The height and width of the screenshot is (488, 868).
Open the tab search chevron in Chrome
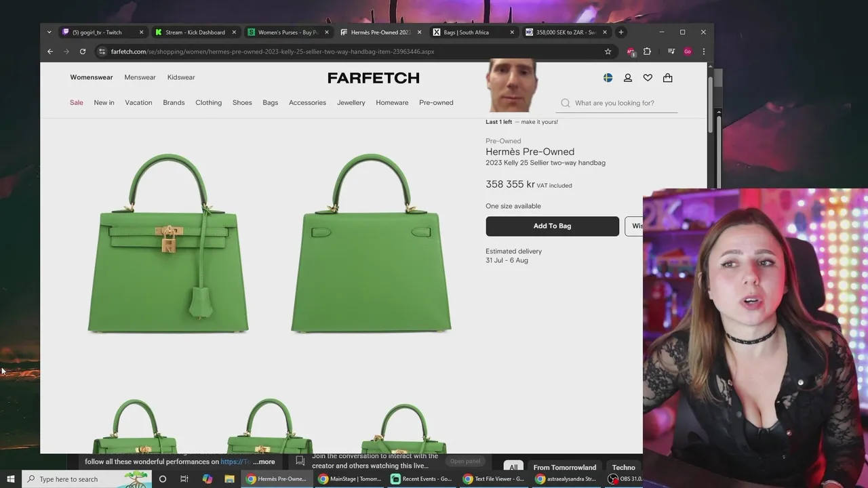click(49, 32)
